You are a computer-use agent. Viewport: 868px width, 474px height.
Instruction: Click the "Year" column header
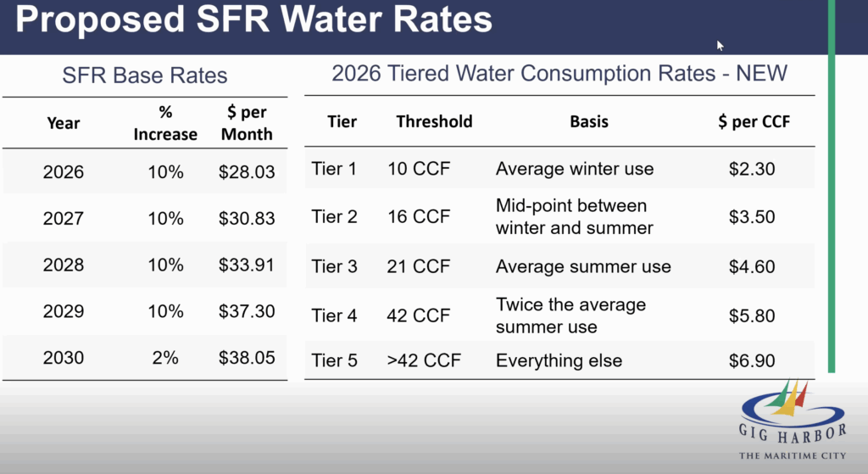(64, 123)
